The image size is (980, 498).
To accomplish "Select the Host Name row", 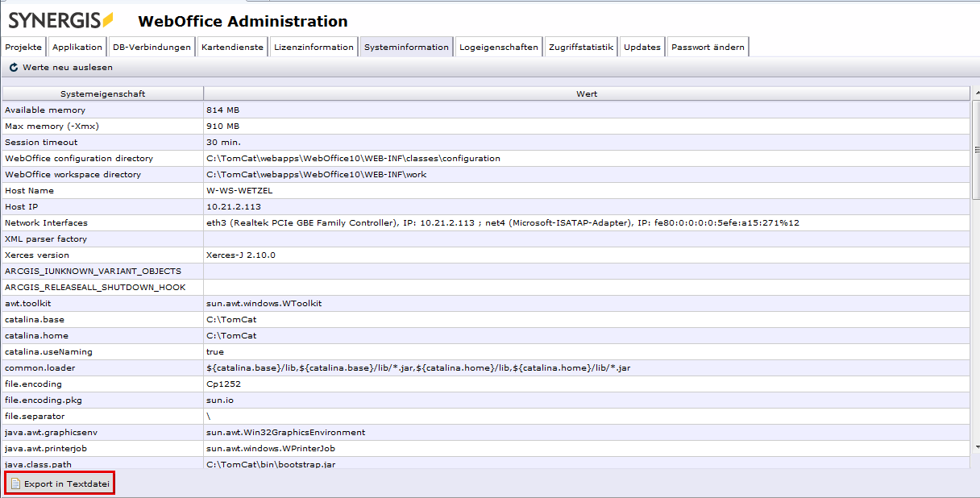I will (102, 190).
